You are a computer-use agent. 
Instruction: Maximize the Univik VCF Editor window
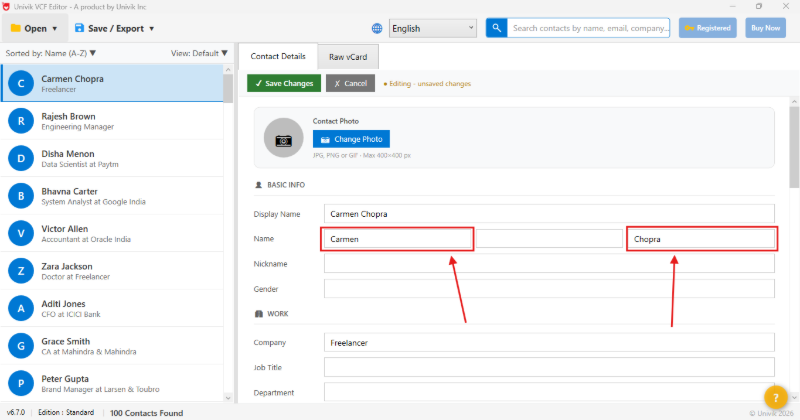pyautogui.click(x=759, y=7)
